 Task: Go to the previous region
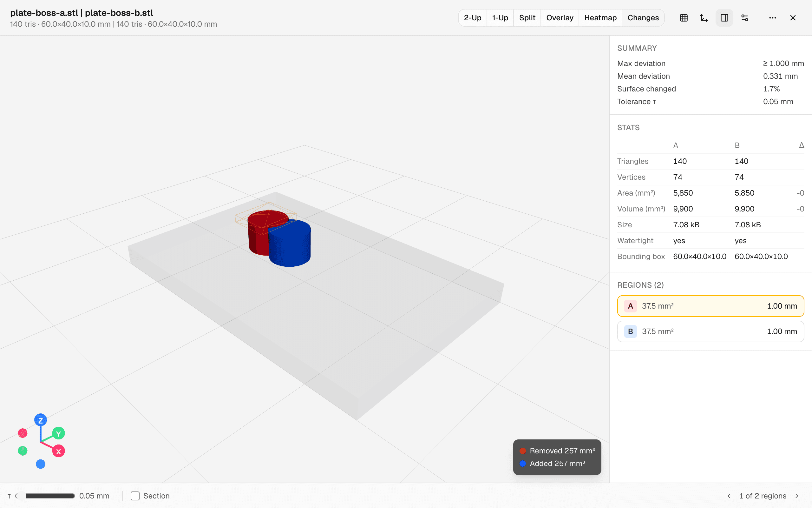coord(729,496)
